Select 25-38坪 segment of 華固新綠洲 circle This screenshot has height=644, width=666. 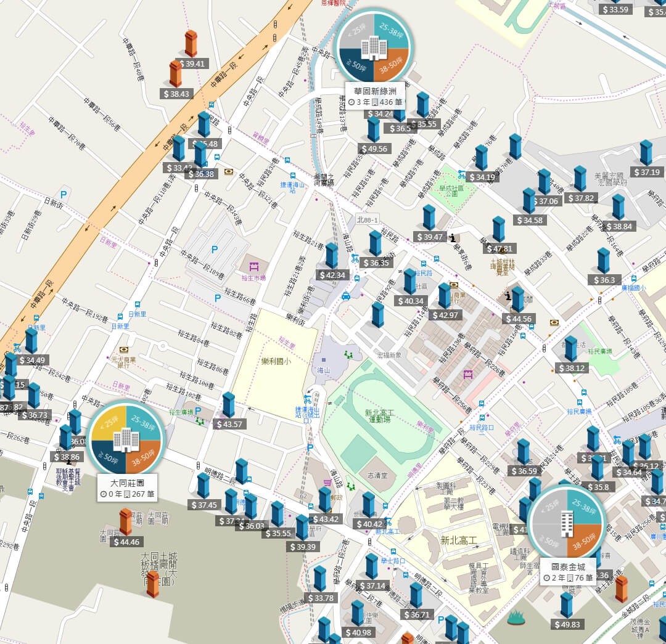[390, 31]
